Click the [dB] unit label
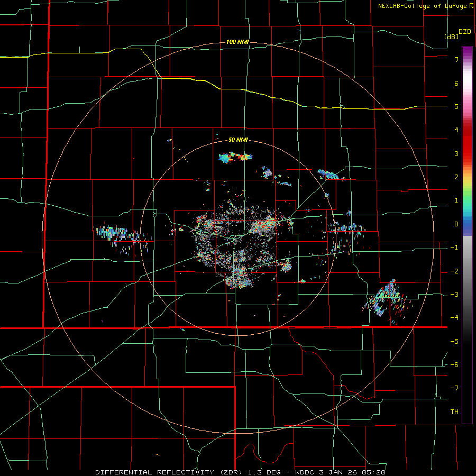 pyautogui.click(x=452, y=36)
